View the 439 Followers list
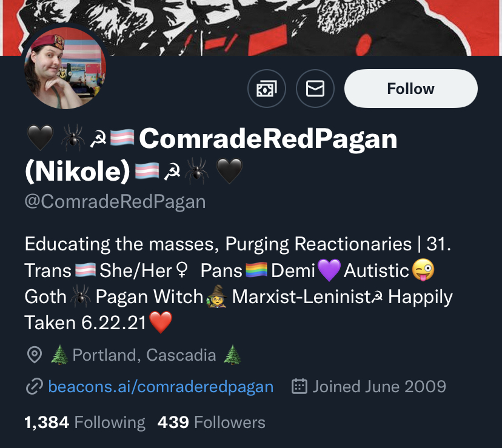502x448 pixels. pos(212,423)
